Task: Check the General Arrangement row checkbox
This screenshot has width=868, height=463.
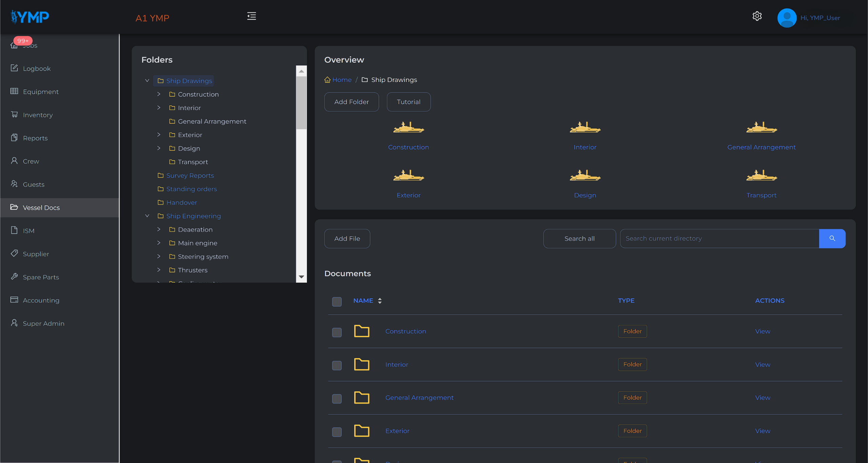Action: 337,399
